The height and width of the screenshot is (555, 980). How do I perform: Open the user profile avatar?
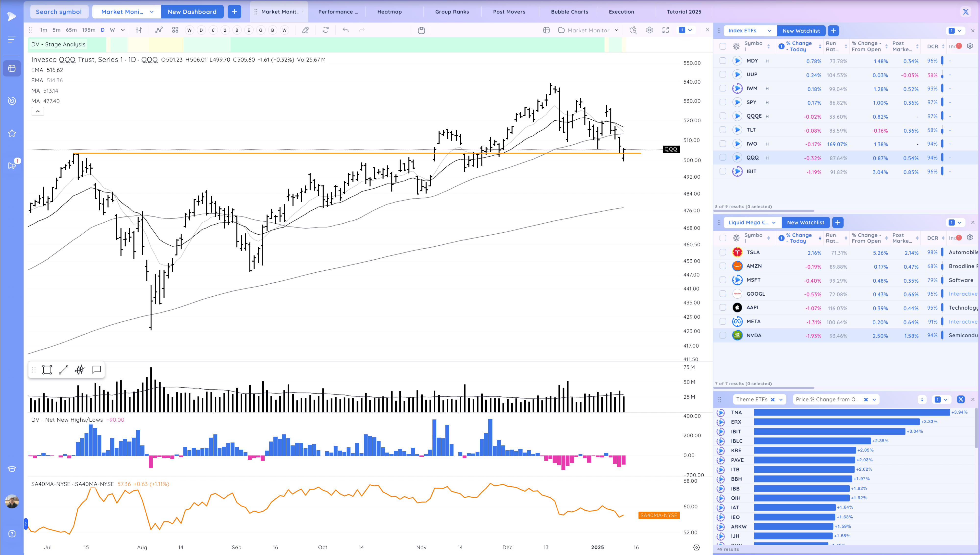(12, 501)
